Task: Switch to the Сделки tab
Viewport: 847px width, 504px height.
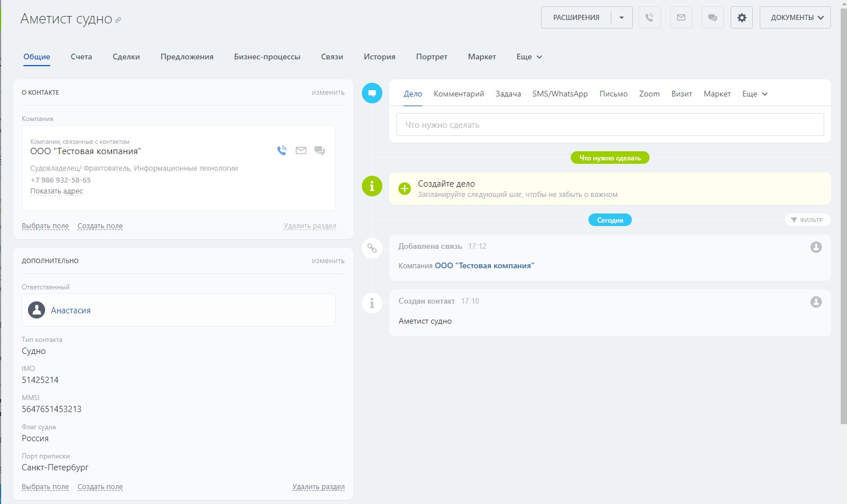Action: click(126, 57)
